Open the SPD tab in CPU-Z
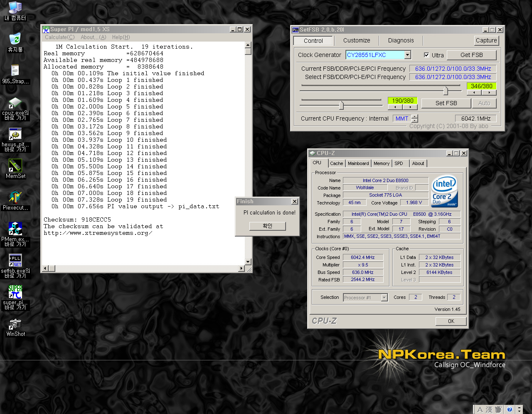Image resolution: width=532 pixels, height=414 pixels. 399,163
